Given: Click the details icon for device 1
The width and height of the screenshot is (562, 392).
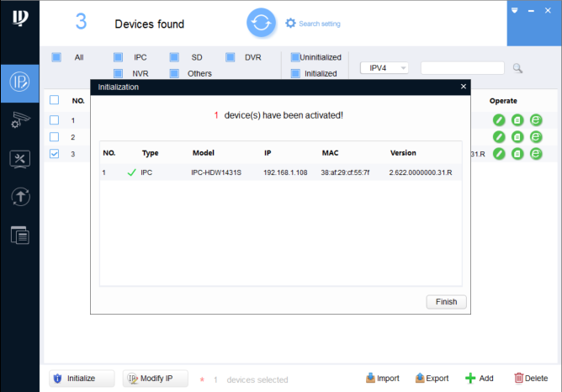Looking at the screenshot, I should pyautogui.click(x=517, y=120).
